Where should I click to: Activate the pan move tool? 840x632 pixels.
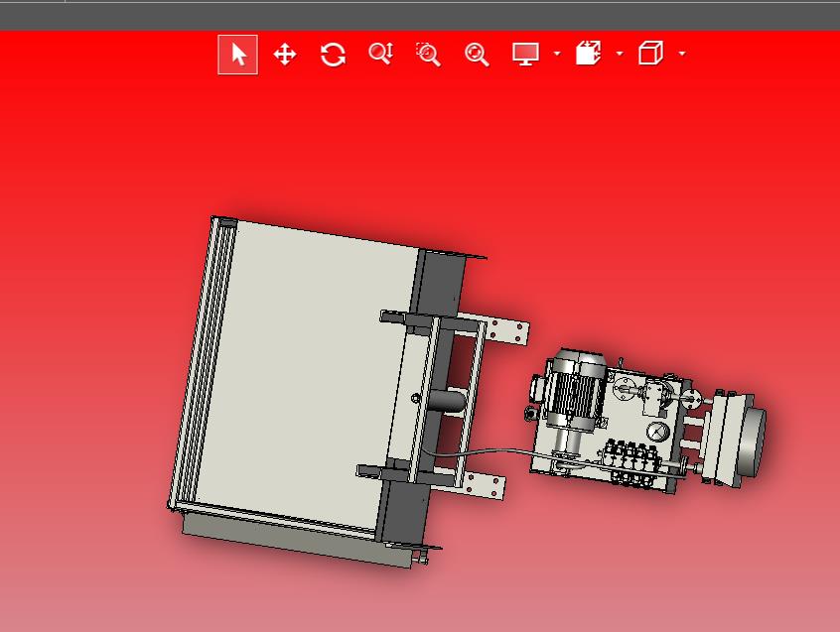click(x=284, y=55)
